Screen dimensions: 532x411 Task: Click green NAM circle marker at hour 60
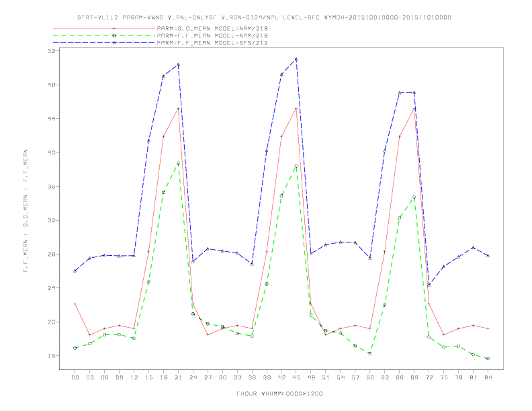370,353
